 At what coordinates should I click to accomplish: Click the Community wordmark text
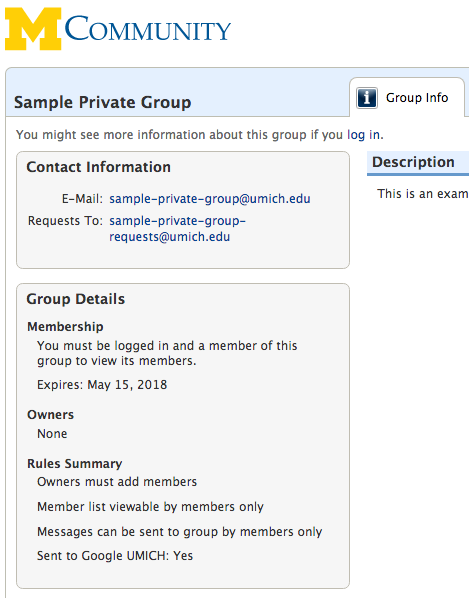(148, 28)
